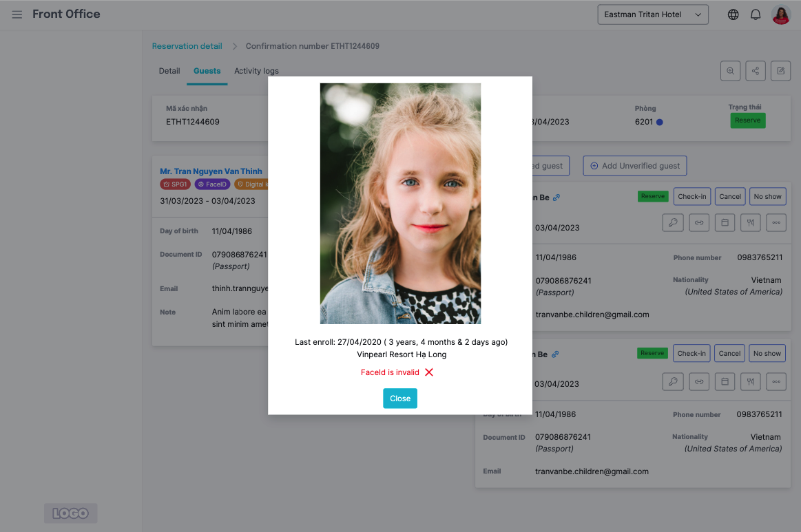Image resolution: width=801 pixels, height=532 pixels.
Task: Open the notifications bell
Action: coord(756,14)
